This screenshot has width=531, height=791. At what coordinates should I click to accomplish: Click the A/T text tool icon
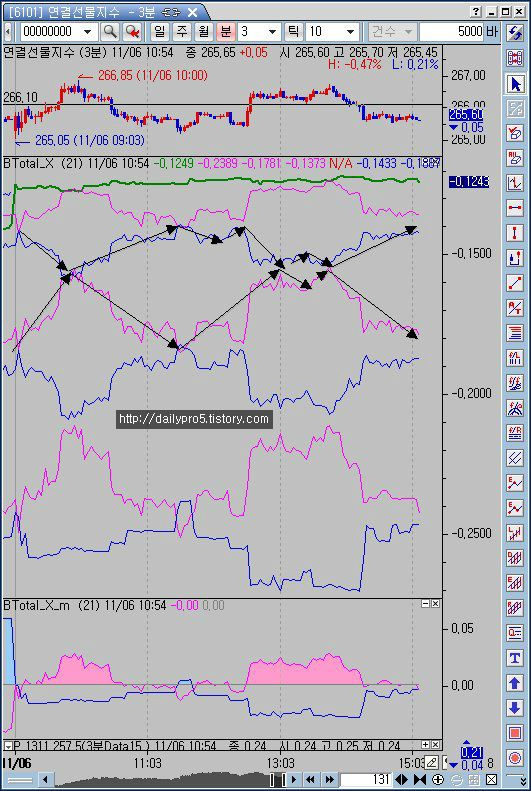point(515,308)
